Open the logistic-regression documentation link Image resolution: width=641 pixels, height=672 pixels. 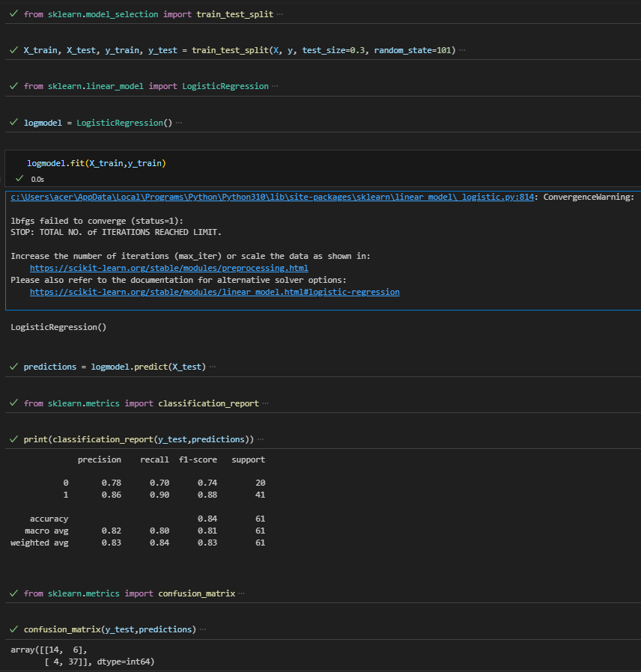(214, 292)
